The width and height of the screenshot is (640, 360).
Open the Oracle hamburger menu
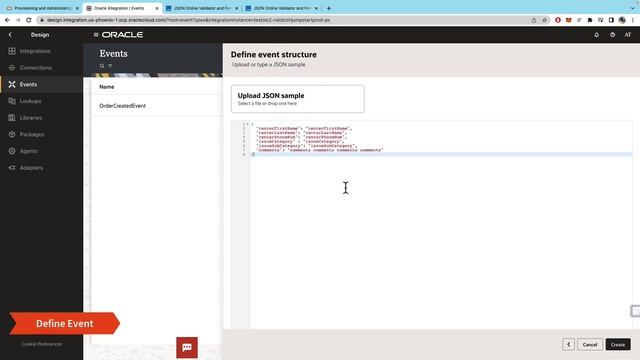[96, 35]
